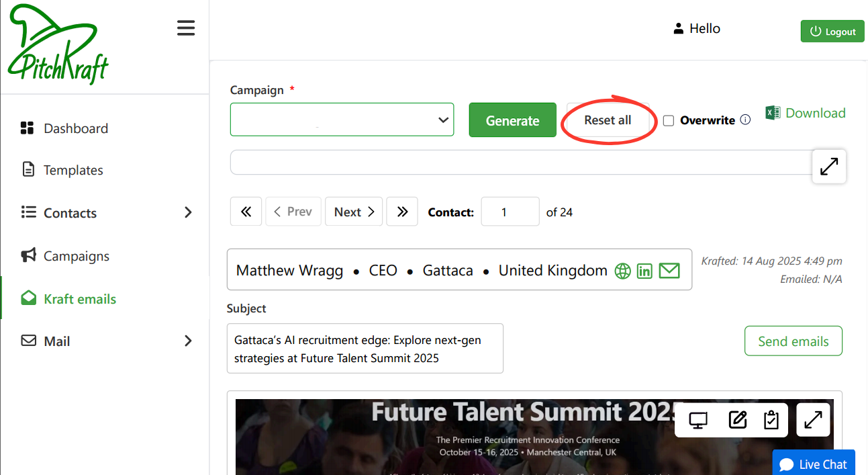Enable the Overwrite checkbox
Screen dimensions: 868x475
click(669, 121)
